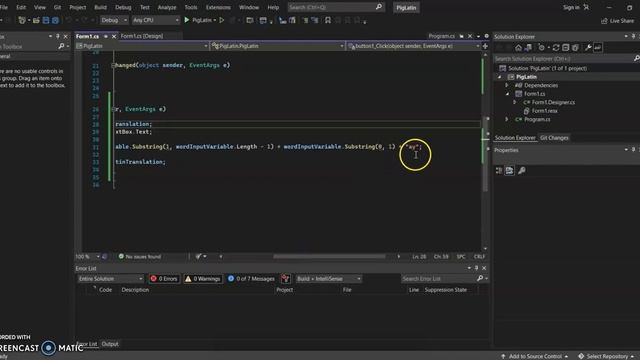Click Add to Source Control in status bar

(x=534, y=356)
